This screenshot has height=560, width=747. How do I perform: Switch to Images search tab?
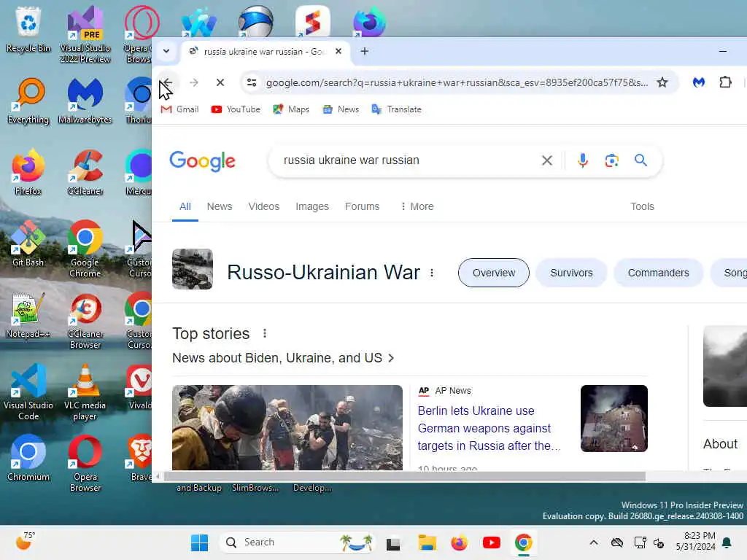pos(312,206)
